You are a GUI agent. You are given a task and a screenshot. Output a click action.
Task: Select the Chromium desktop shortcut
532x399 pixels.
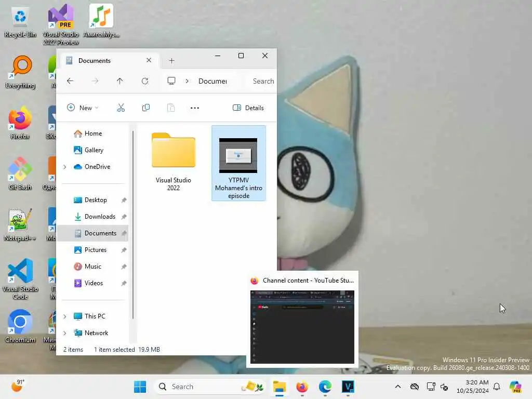click(x=20, y=326)
